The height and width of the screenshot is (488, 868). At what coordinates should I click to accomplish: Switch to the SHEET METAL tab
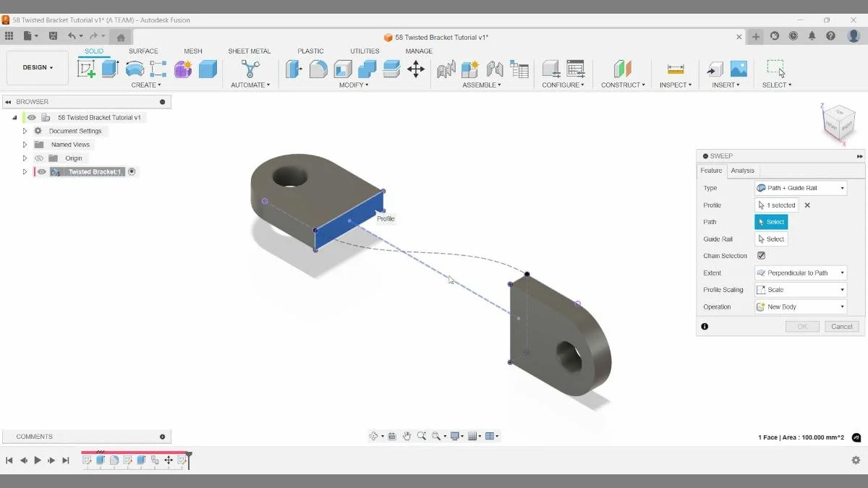(250, 51)
